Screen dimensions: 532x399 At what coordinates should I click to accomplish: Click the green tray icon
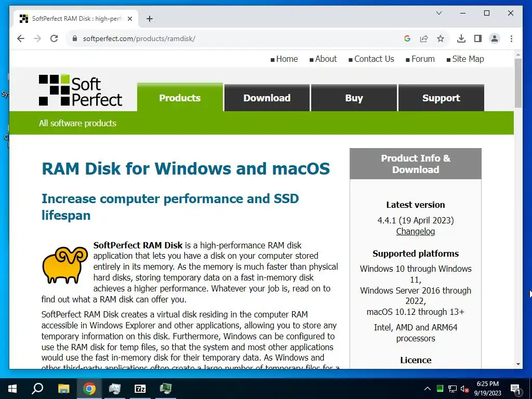click(x=440, y=389)
